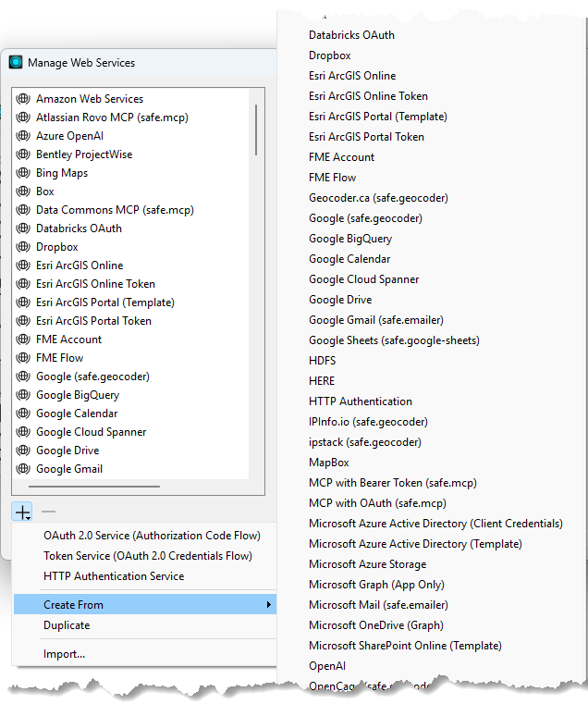Choose Google Sheets (safe.google-sheets) in the submenu

point(394,340)
